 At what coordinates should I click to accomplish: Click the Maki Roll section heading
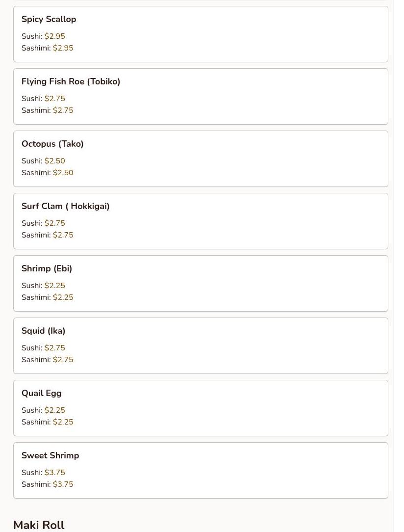[x=39, y=525]
